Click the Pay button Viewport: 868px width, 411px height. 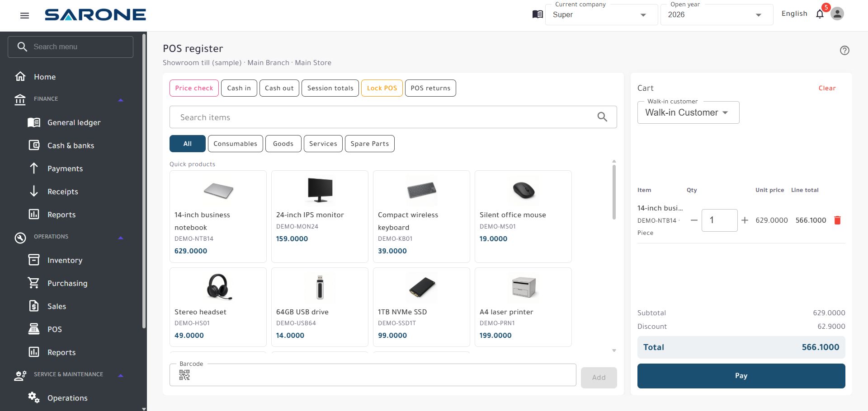tap(741, 376)
